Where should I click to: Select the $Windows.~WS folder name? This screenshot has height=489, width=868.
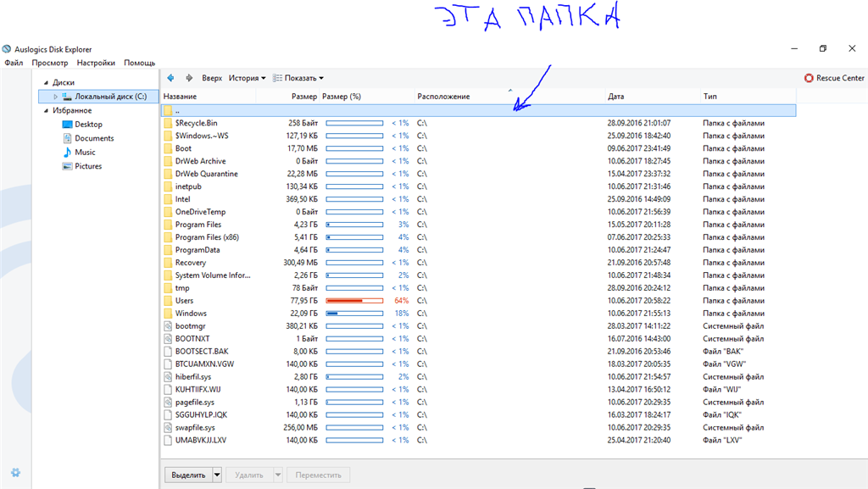pyautogui.click(x=202, y=136)
